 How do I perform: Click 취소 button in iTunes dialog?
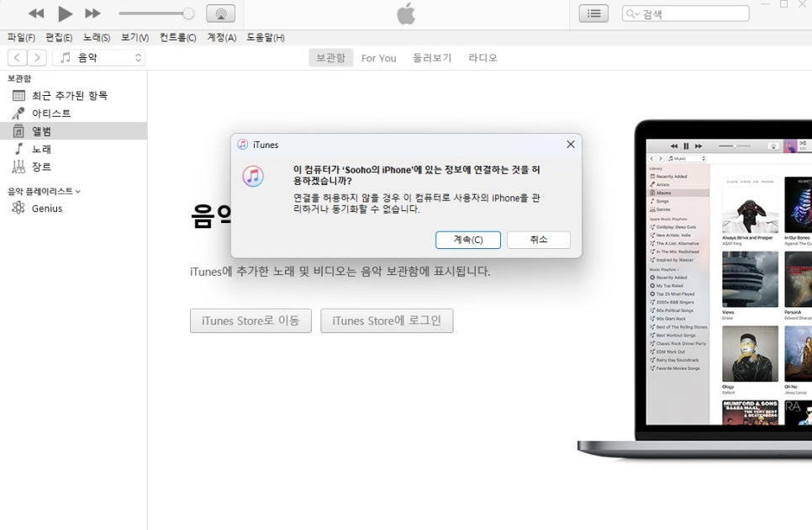(x=538, y=240)
